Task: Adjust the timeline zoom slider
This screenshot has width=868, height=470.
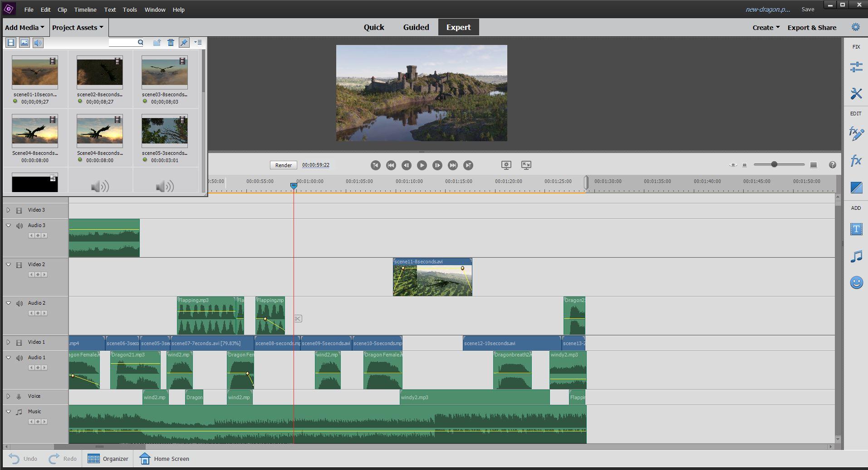Action: pyautogui.click(x=774, y=164)
